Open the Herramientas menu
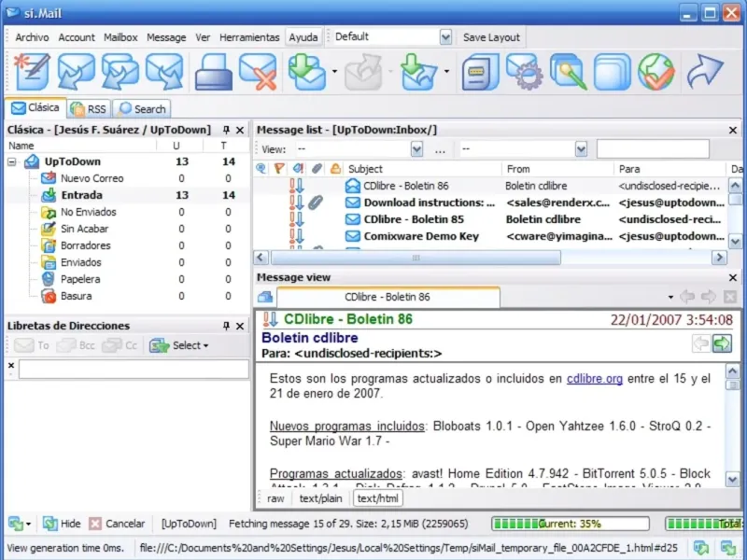The height and width of the screenshot is (560, 747). click(x=249, y=37)
